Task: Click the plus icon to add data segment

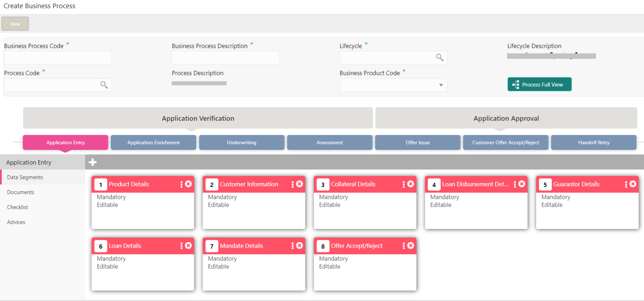Action: pyautogui.click(x=92, y=162)
